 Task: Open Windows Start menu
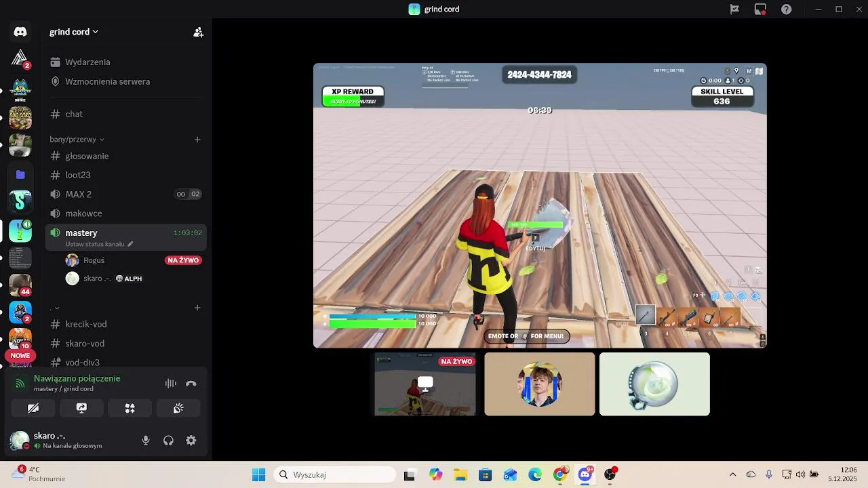259,475
